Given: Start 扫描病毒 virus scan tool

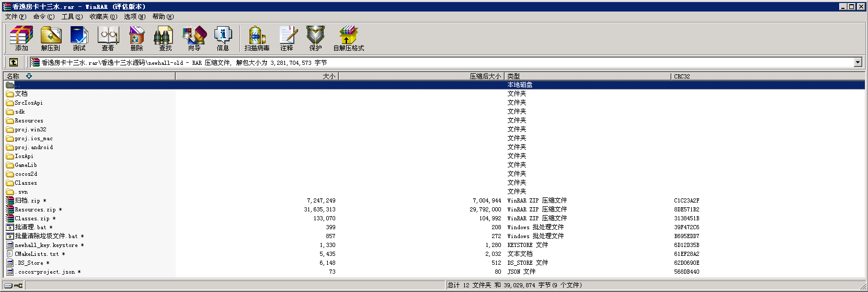Looking at the screenshot, I should click(x=257, y=39).
